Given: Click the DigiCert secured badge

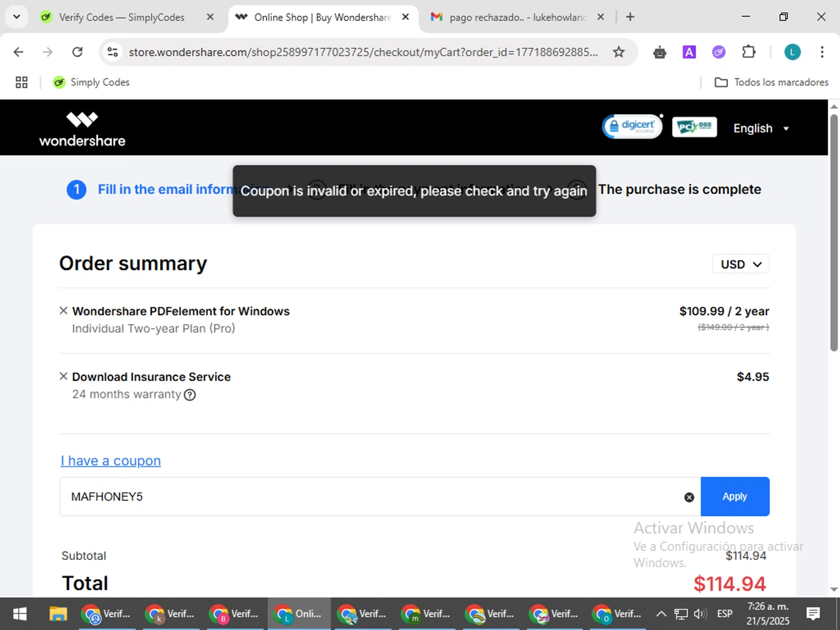Looking at the screenshot, I should (x=632, y=127).
